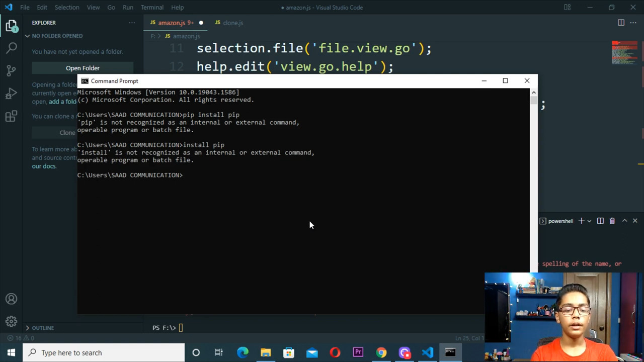The width and height of the screenshot is (644, 362).
Task: Close unsaved amazon.js tab dot
Action: pos(201,23)
